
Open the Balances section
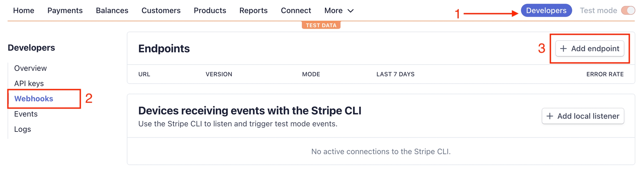click(x=112, y=10)
